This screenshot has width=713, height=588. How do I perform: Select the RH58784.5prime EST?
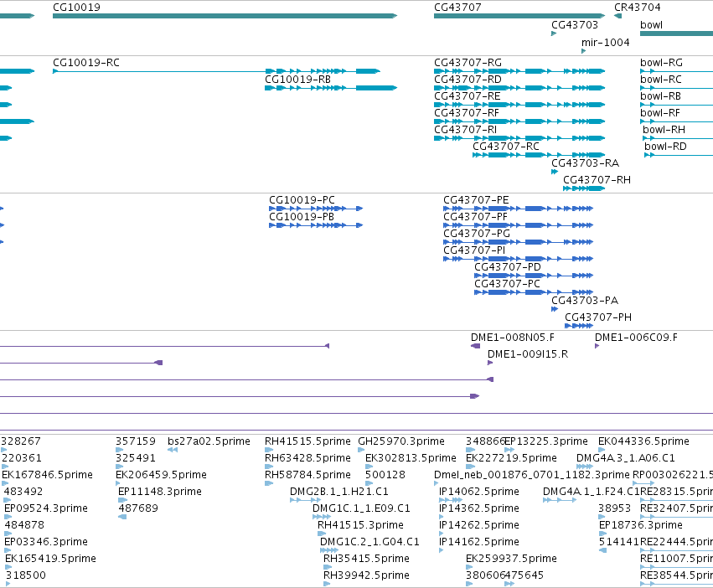click(269, 483)
